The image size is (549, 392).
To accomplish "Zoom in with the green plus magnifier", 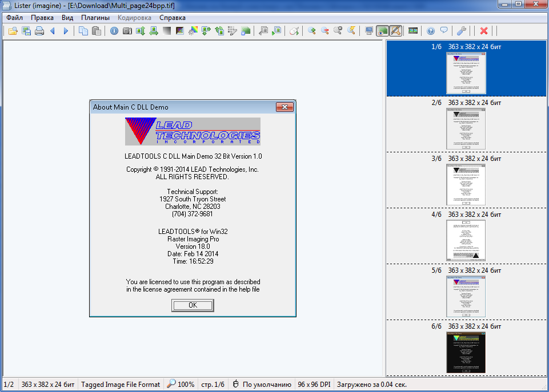I will click(x=311, y=31).
